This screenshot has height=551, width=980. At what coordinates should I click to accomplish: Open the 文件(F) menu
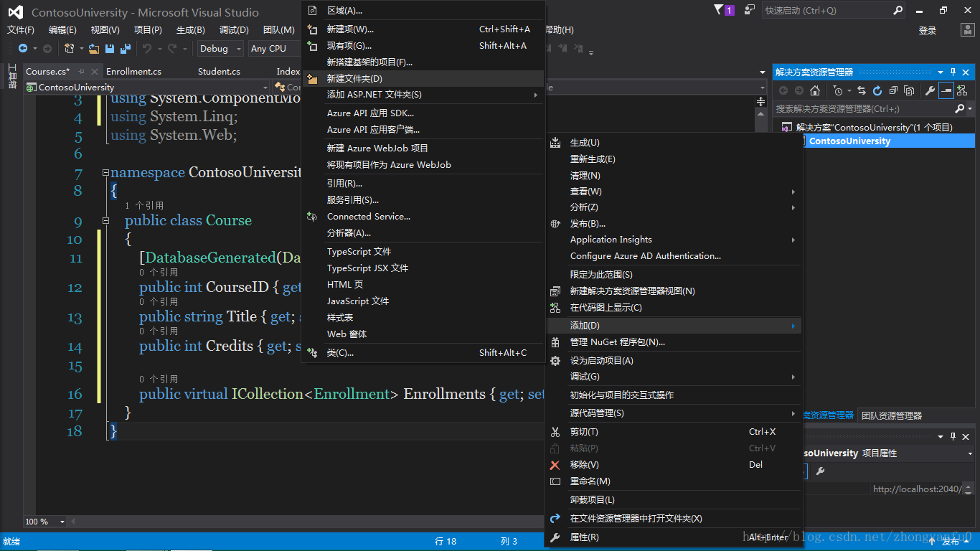[21, 30]
